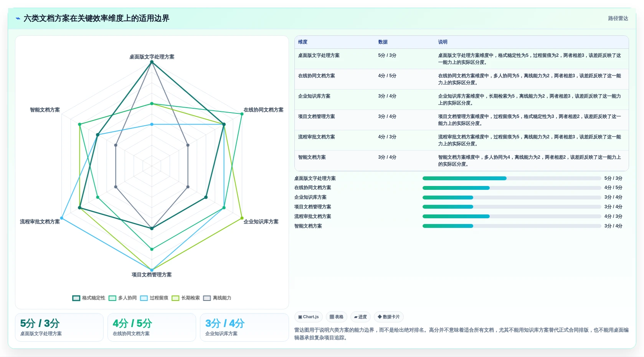Click the 桌面版文字处理方案 table row name
Screen dimensions: 644x357
coord(319,55)
